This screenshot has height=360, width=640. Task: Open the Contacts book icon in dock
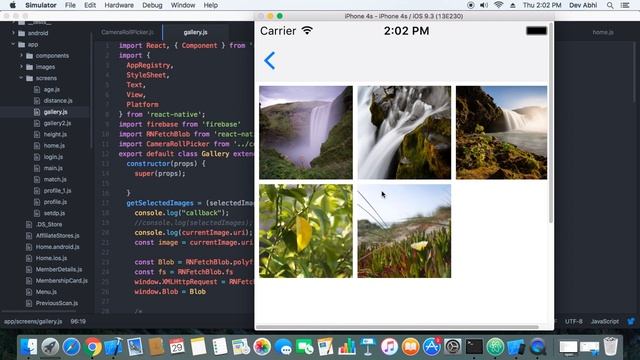[156, 347]
